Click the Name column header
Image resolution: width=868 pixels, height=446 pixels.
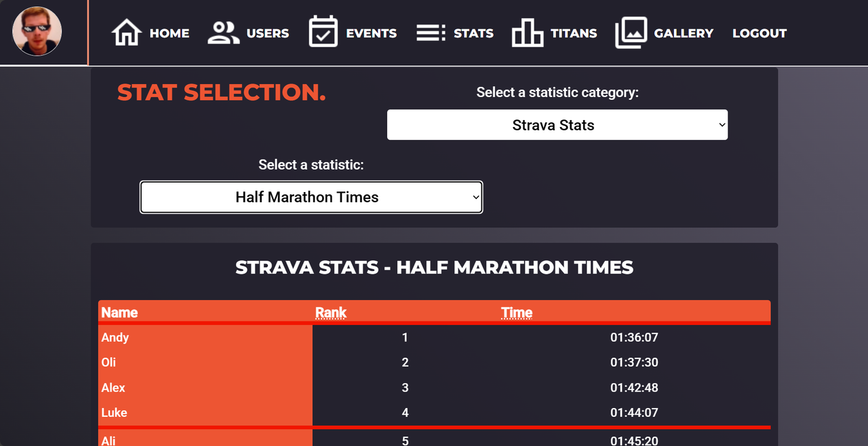pos(119,312)
